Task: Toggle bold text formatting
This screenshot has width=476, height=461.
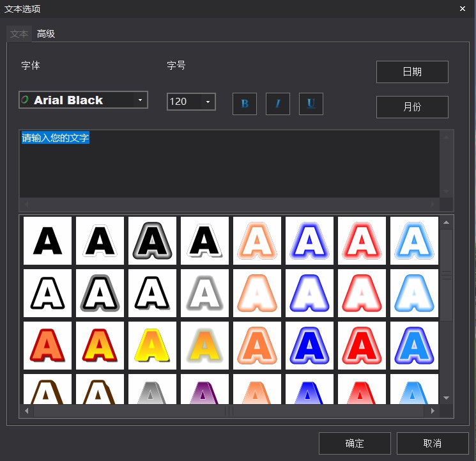Action: (245, 104)
